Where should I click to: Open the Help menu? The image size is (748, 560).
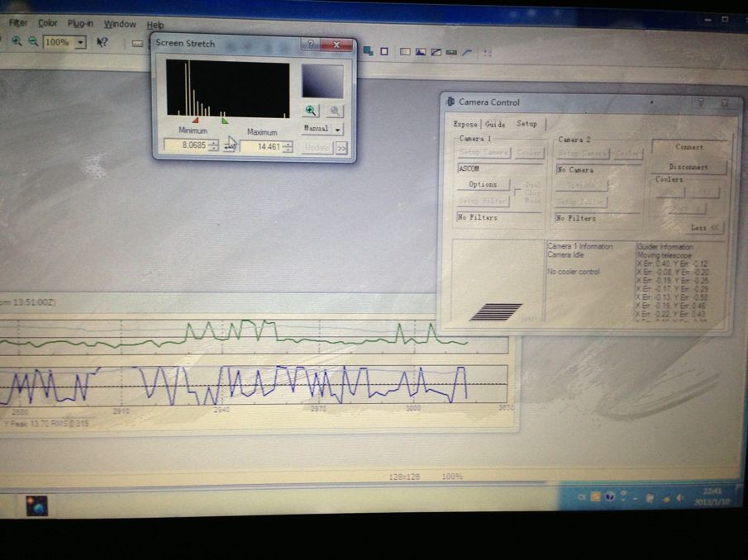[155, 25]
